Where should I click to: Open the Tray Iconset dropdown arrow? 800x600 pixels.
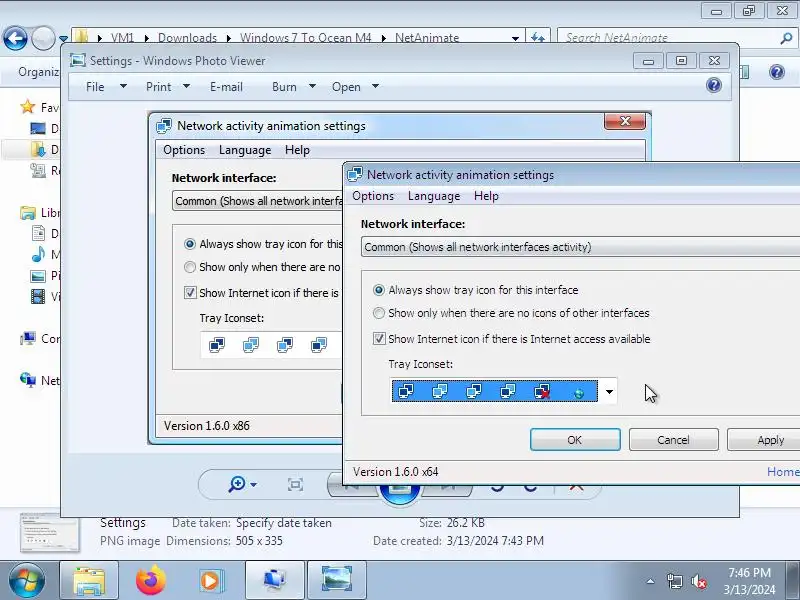tap(609, 392)
